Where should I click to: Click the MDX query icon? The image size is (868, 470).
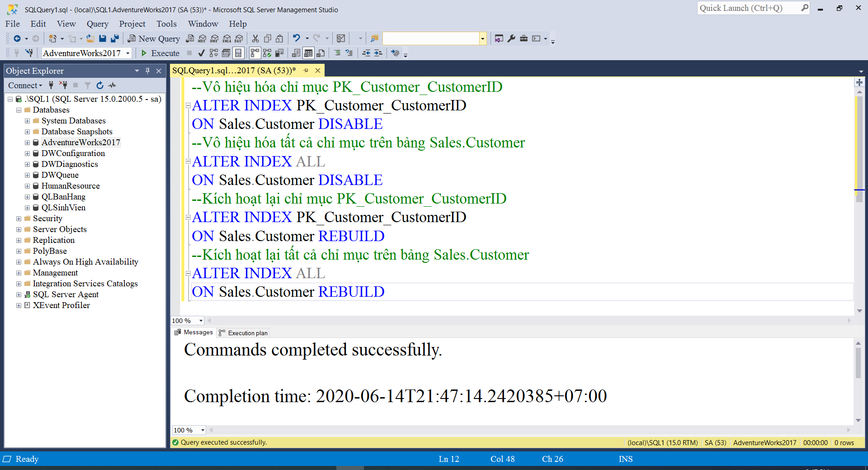pos(202,38)
